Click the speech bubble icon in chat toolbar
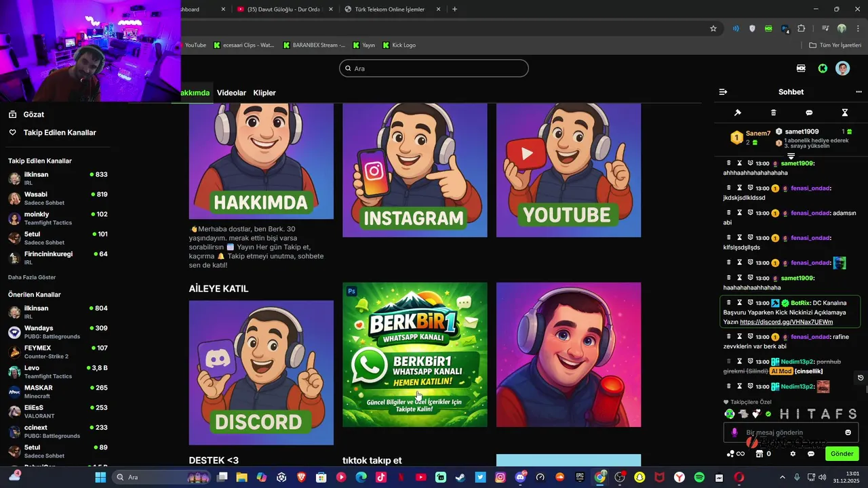 (809, 113)
